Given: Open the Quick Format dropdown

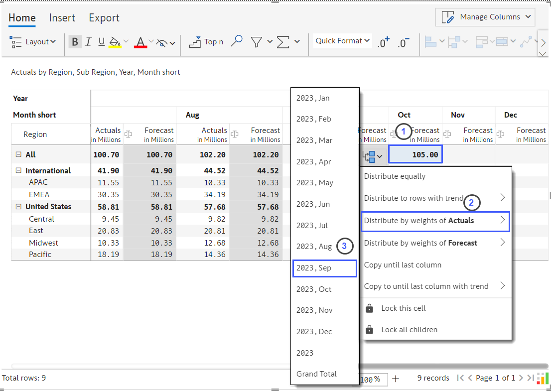Looking at the screenshot, I should point(342,41).
